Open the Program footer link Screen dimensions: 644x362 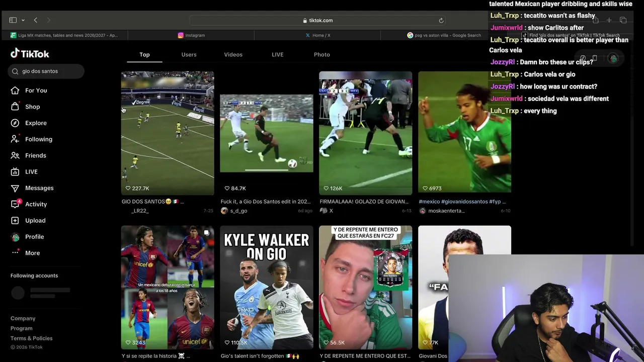(x=22, y=328)
